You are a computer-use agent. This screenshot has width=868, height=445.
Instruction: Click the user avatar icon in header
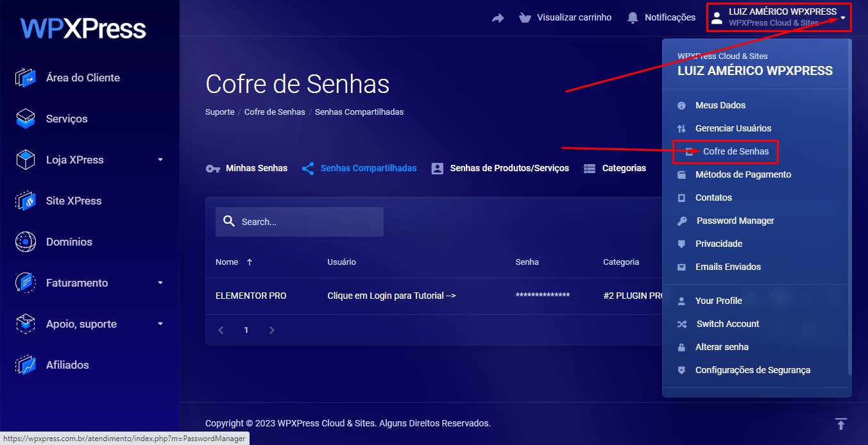[x=717, y=18]
